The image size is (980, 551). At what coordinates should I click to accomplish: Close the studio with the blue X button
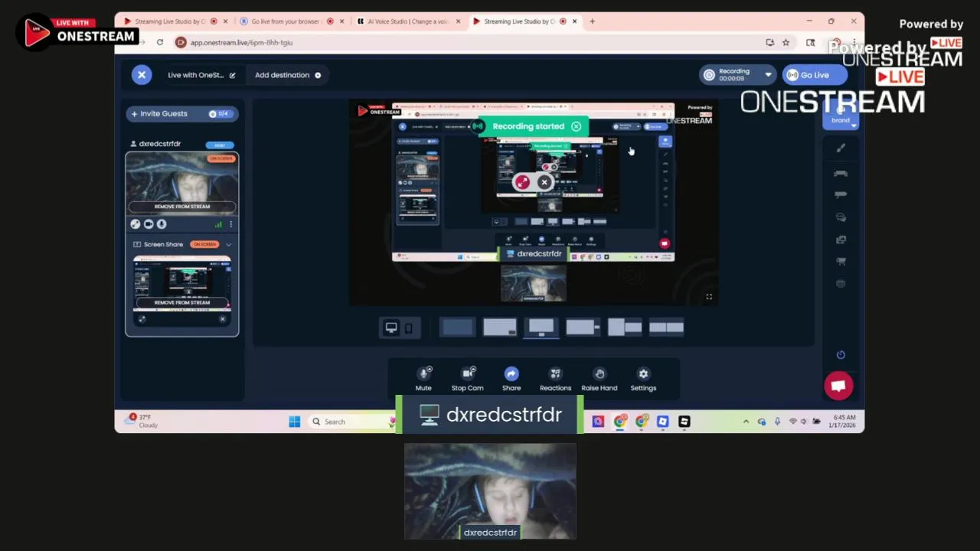click(x=142, y=75)
